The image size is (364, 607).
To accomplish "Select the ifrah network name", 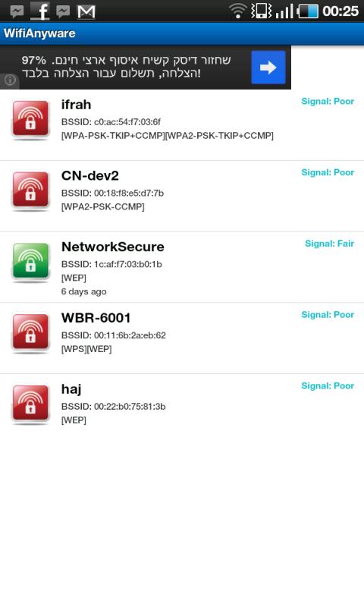I will pos(76,105).
